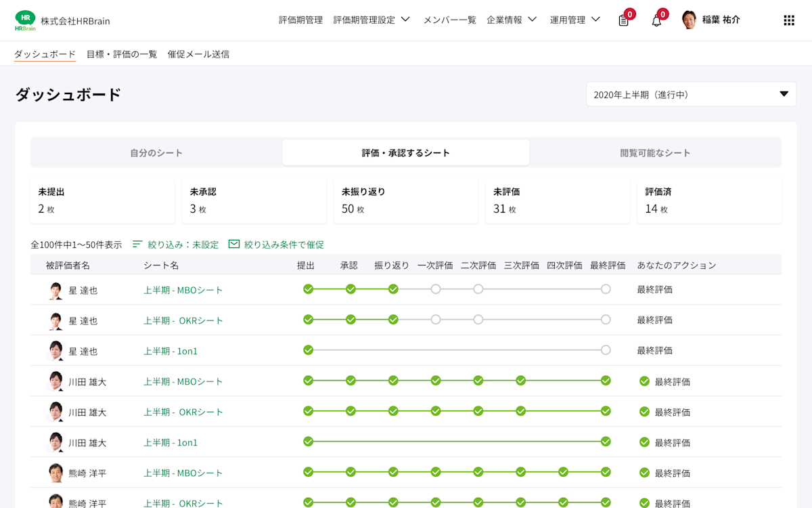Open the 2020年上半期 period dropdown
Screen dimensions: 812x508
click(x=691, y=94)
